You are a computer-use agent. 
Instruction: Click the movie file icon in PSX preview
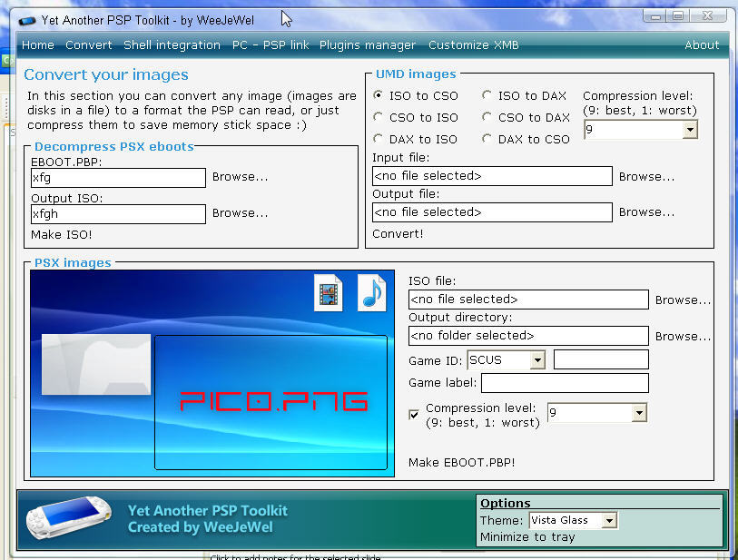329,292
